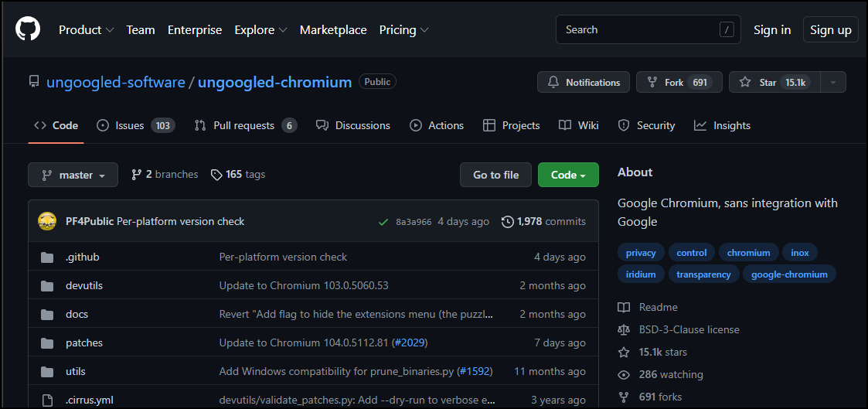Switch to the Wiki tab
This screenshot has width=868, height=409.
(x=578, y=125)
